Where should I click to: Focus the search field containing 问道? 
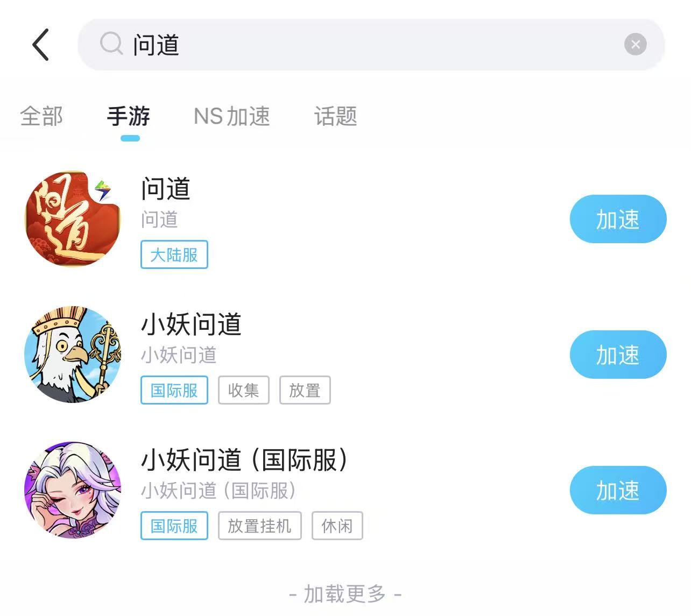coord(371,45)
